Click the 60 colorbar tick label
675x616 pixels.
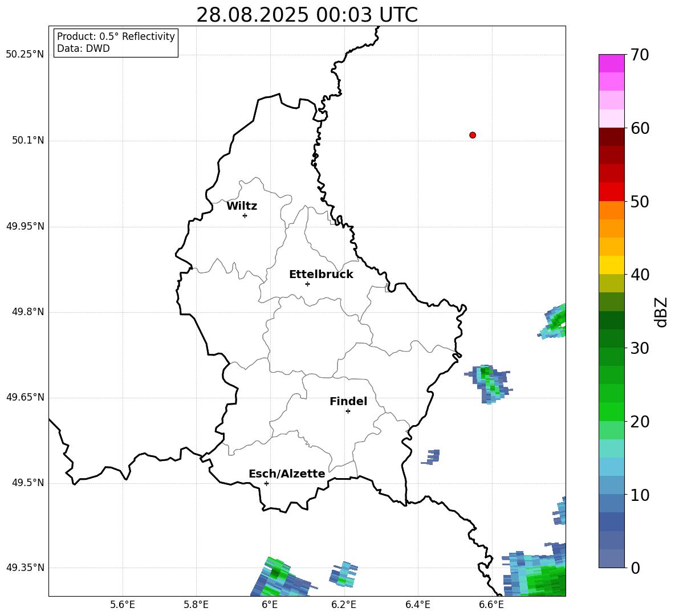640,128
